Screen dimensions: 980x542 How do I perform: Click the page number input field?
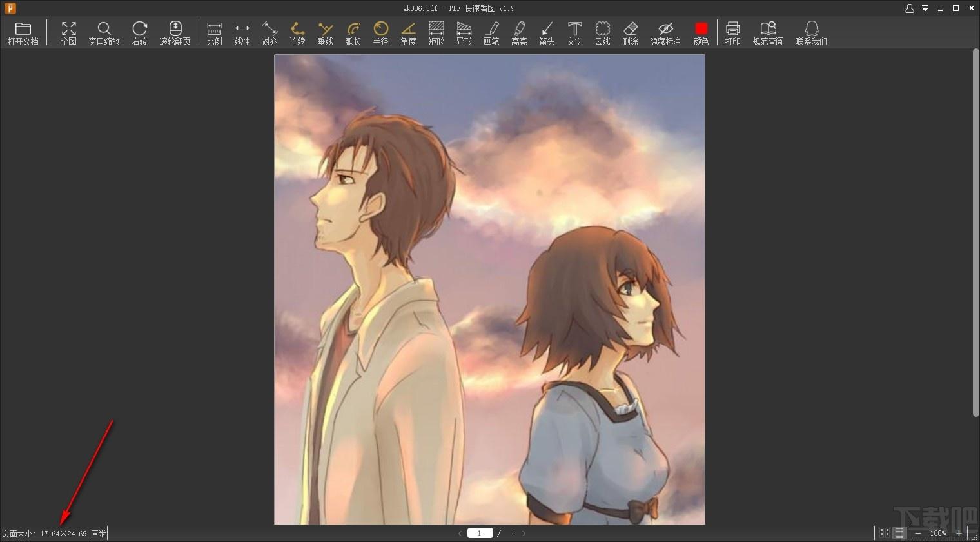[x=480, y=533]
